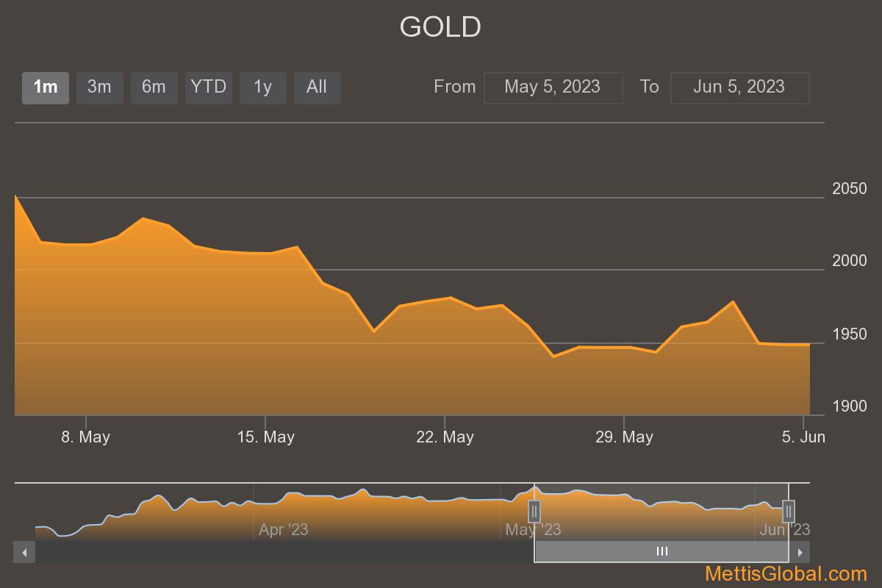The image size is (882, 588).
Task: Click the 2050 starting point of the gold line
Action: pyautogui.click(x=15, y=196)
